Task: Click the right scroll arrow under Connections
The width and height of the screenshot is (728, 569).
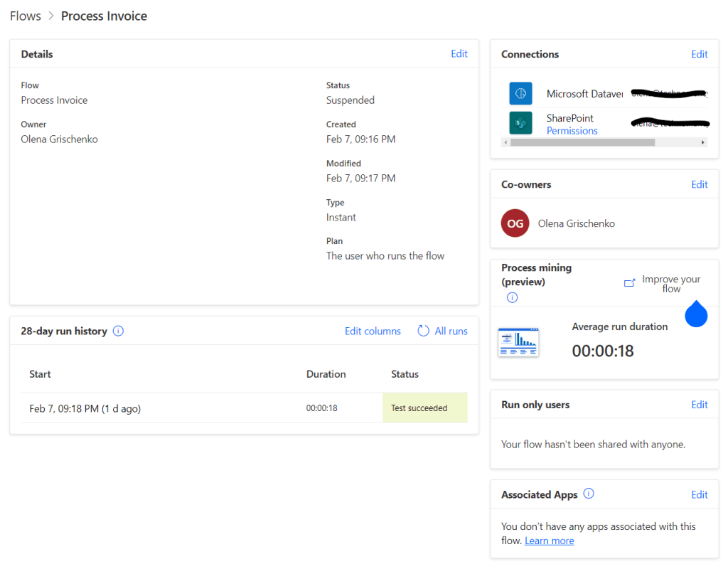Action: point(702,142)
